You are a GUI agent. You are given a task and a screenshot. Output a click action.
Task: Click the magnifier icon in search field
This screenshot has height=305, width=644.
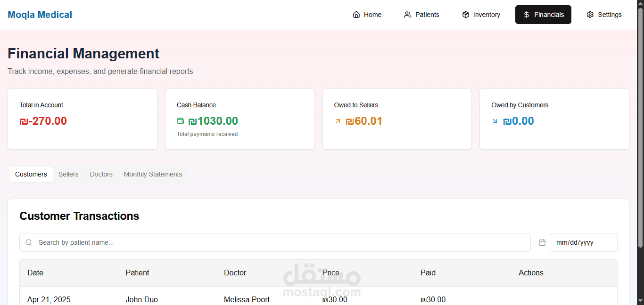click(29, 242)
